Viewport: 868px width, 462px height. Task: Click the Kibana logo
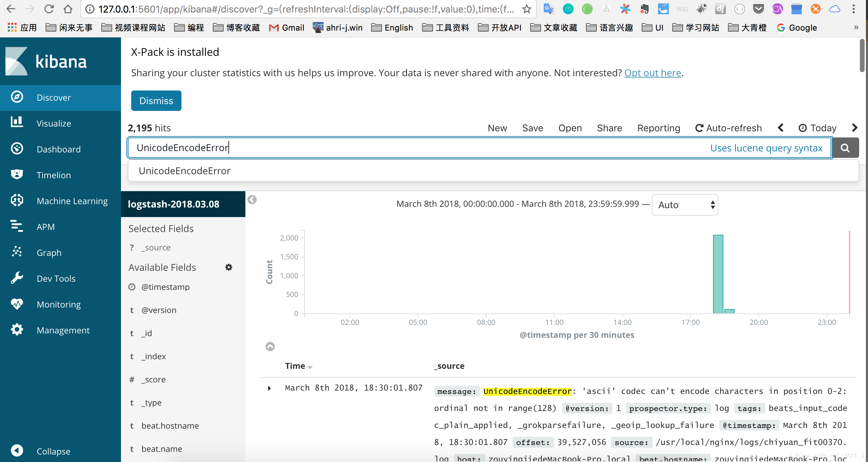(x=46, y=61)
